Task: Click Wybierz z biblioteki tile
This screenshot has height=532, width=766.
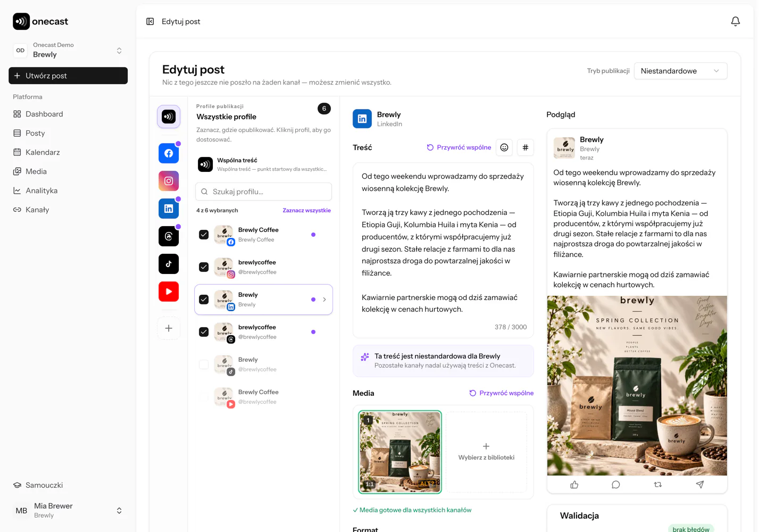Action: (x=486, y=452)
